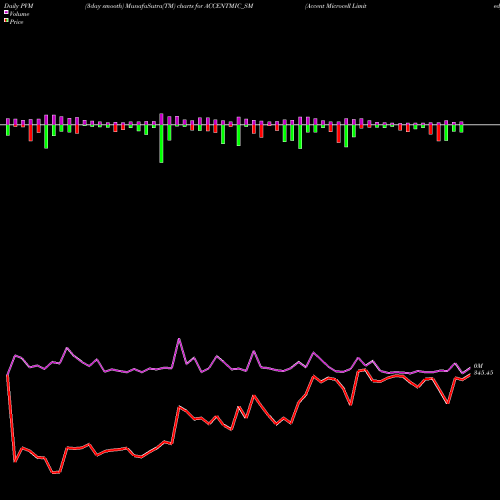Click the "845.45" last price value
This screenshot has height=500, width=500.
coord(483,373)
